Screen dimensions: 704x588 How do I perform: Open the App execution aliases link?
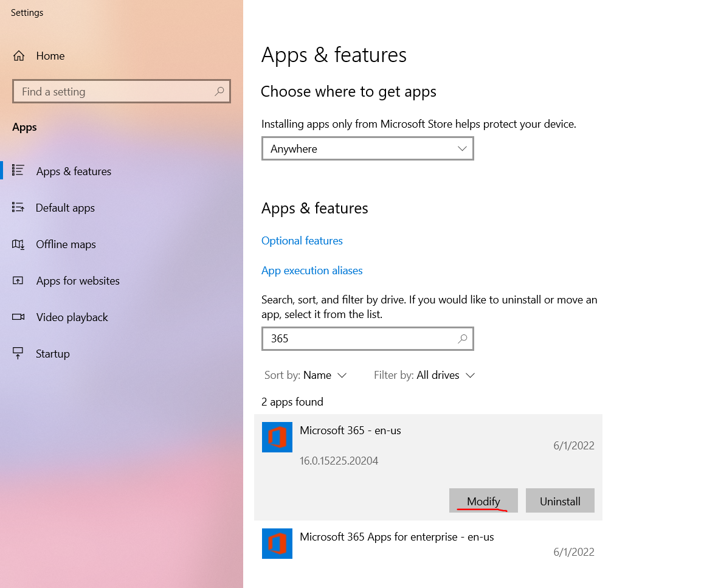coord(312,271)
